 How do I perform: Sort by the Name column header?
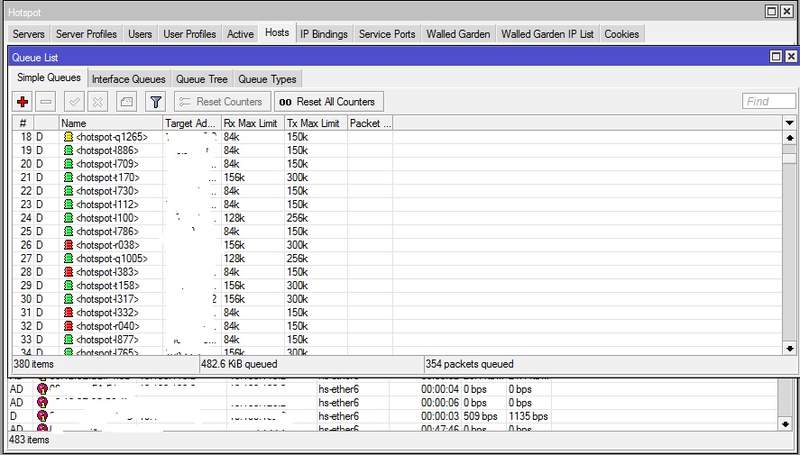point(111,123)
